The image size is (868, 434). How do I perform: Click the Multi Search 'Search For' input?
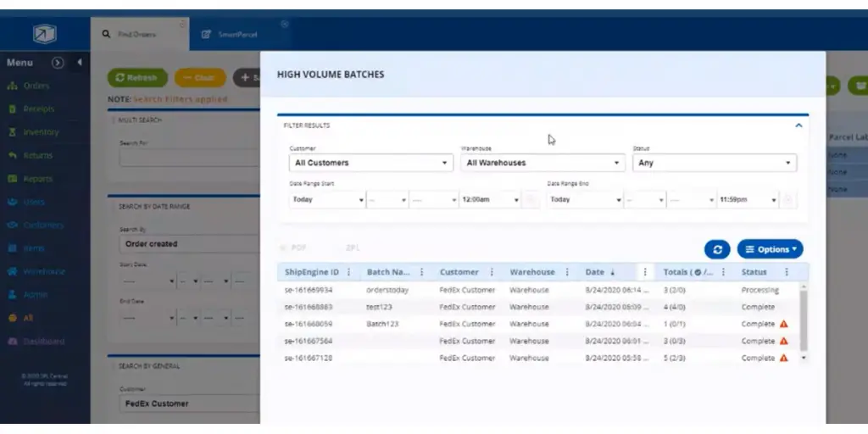[x=189, y=158]
